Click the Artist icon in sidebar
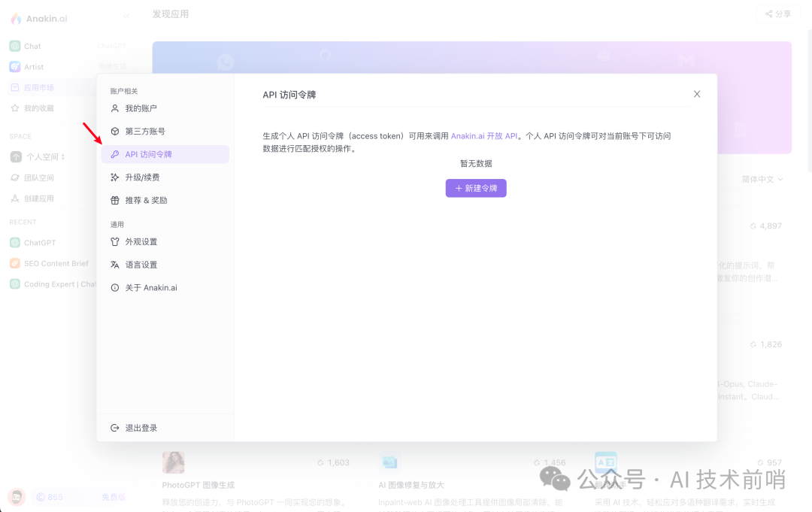This screenshot has width=812, height=512. pos(15,67)
